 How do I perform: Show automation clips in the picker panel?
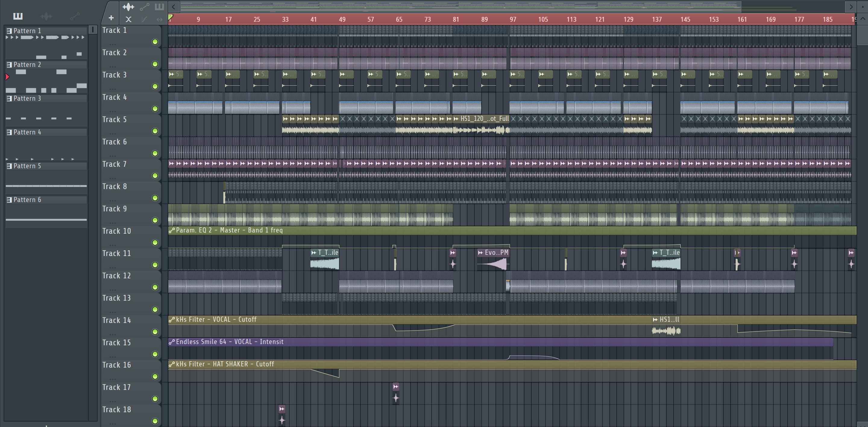pyautogui.click(x=75, y=16)
